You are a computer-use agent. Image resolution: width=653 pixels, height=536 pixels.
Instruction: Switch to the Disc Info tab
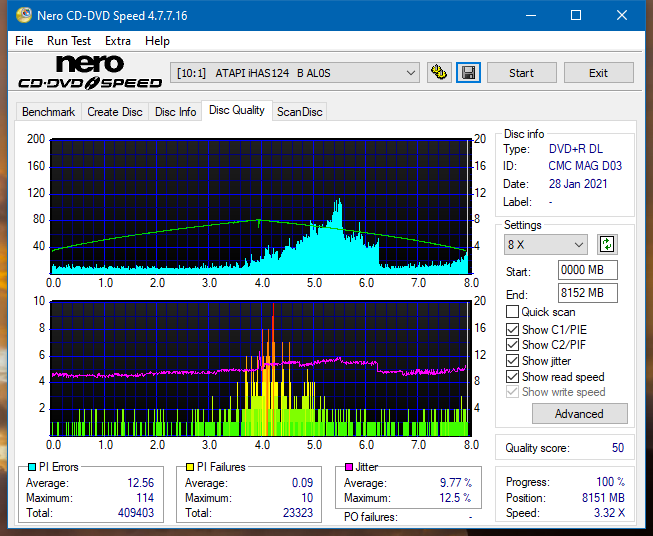tap(175, 112)
